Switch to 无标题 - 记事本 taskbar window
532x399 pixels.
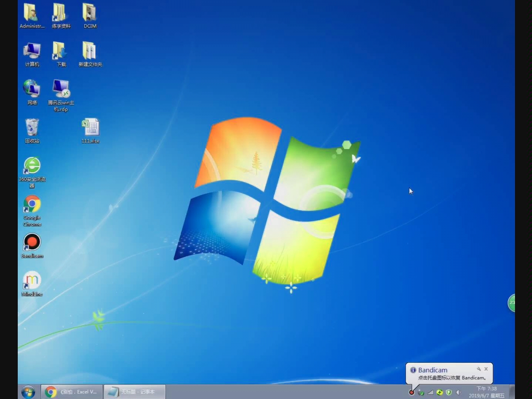point(134,392)
